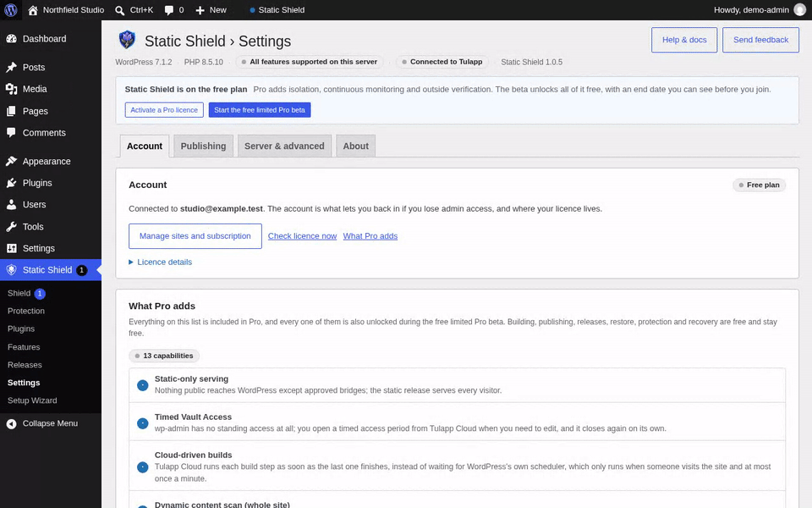
Task: Click the Dashboard gauge icon
Action: pyautogui.click(x=11, y=39)
